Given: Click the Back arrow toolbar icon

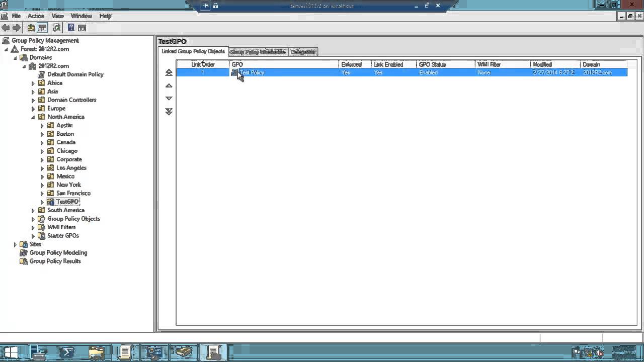Looking at the screenshot, I should point(6,28).
